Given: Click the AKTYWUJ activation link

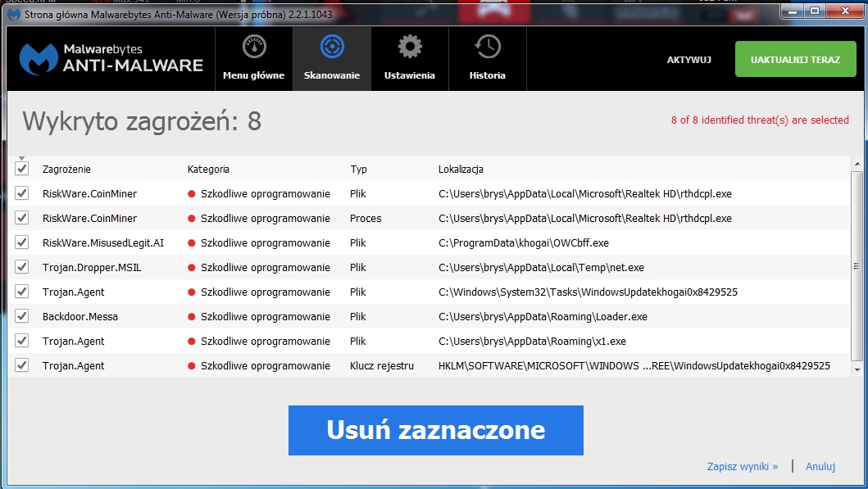Looking at the screenshot, I should tap(688, 60).
